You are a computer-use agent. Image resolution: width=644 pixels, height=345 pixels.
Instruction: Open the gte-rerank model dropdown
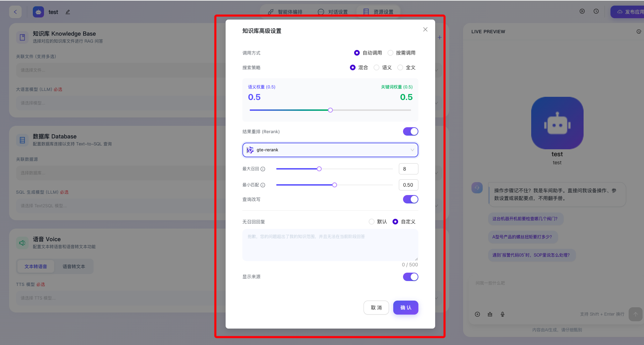pos(330,150)
